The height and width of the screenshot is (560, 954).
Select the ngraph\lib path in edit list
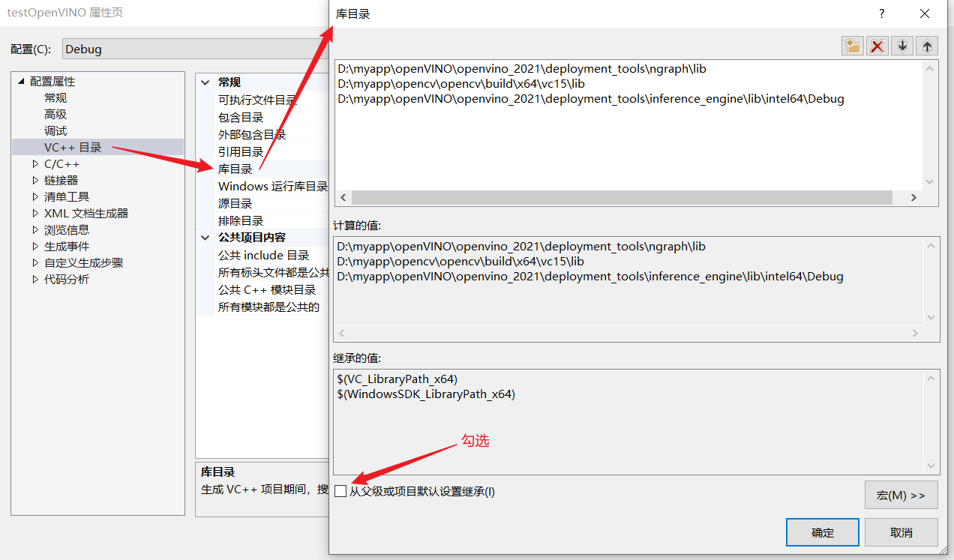pos(522,69)
